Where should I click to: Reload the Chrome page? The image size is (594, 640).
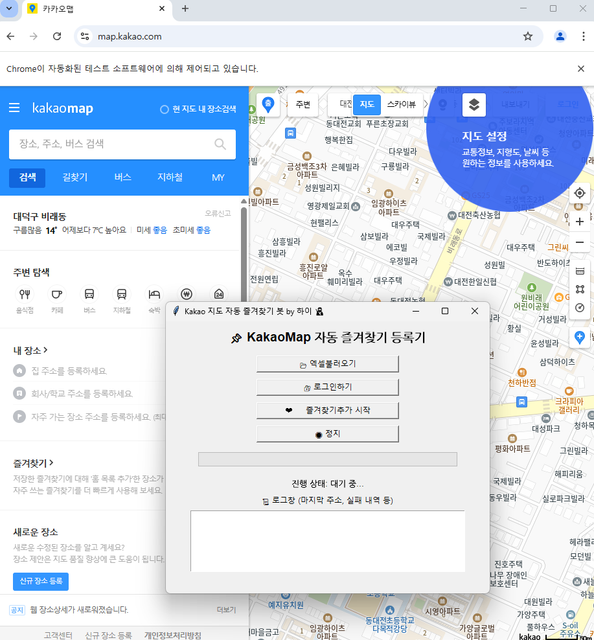(57, 36)
